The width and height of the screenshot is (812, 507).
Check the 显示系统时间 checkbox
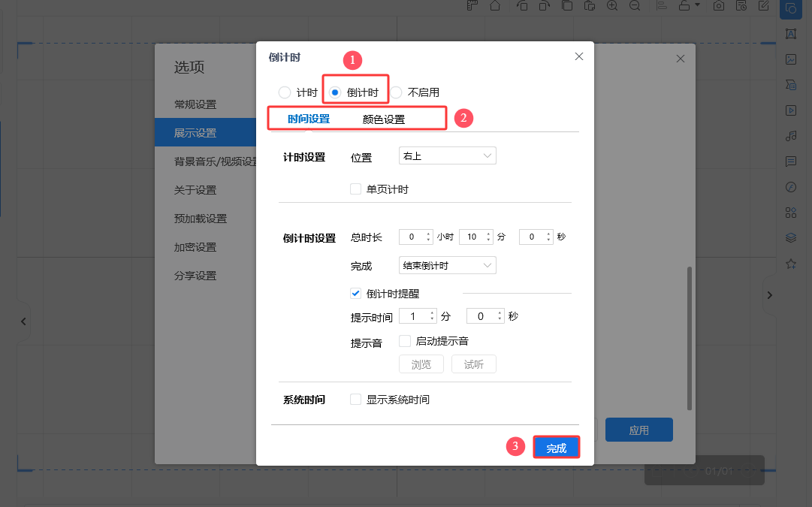click(356, 400)
